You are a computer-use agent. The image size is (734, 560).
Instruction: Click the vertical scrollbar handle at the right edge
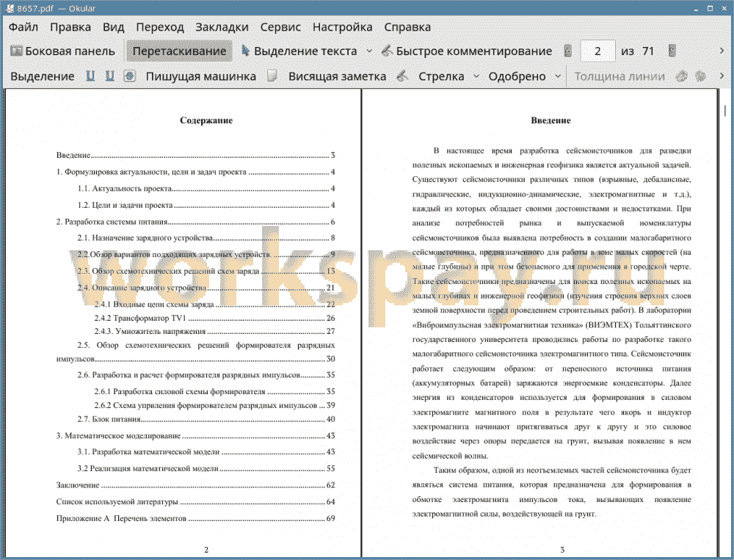tap(724, 111)
